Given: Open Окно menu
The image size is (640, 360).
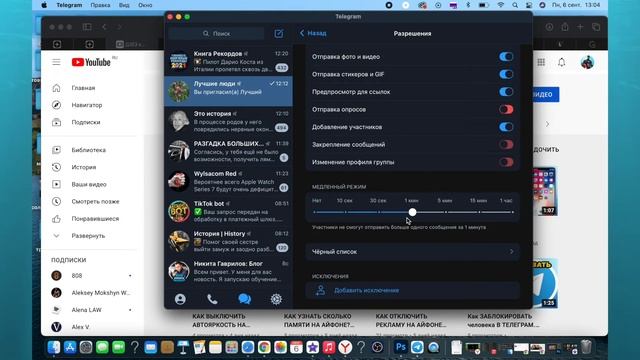Looking at the screenshot, I should [145, 5].
